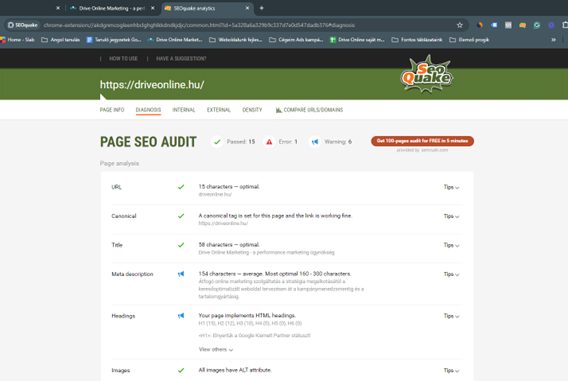Screen dimensions: 568x381
Task: Click the SEOquake extension icon in toolbar
Action: pos(522,25)
